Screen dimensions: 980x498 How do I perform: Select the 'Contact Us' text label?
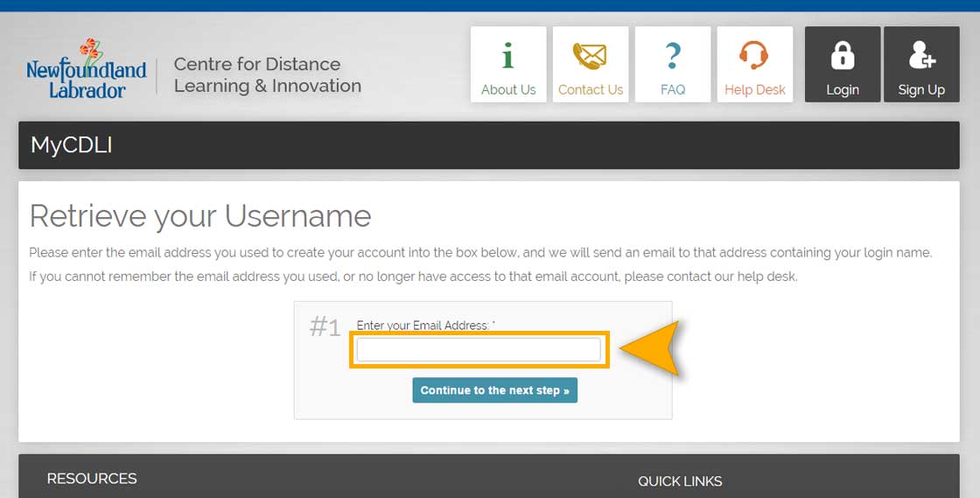point(591,90)
